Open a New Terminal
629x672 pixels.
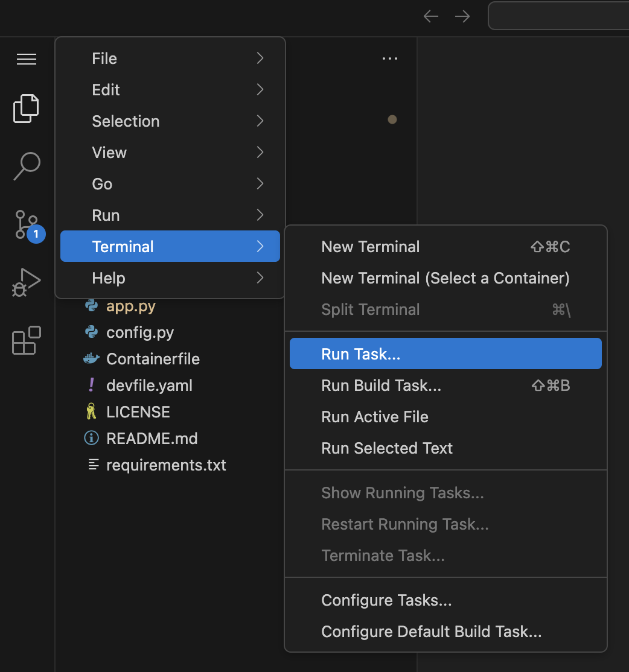370,246
